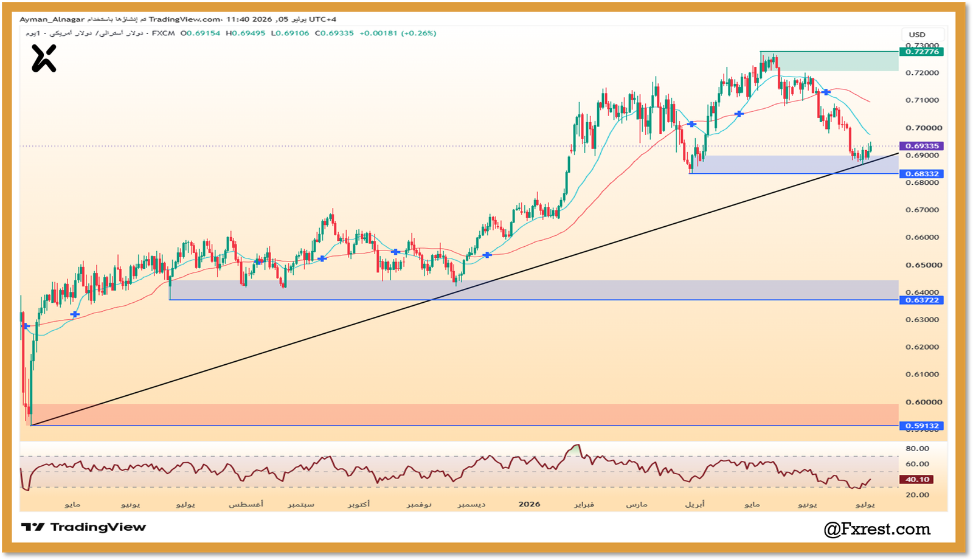This screenshot has width=973, height=560.
Task: Click the مارس month label
Action: (637, 505)
